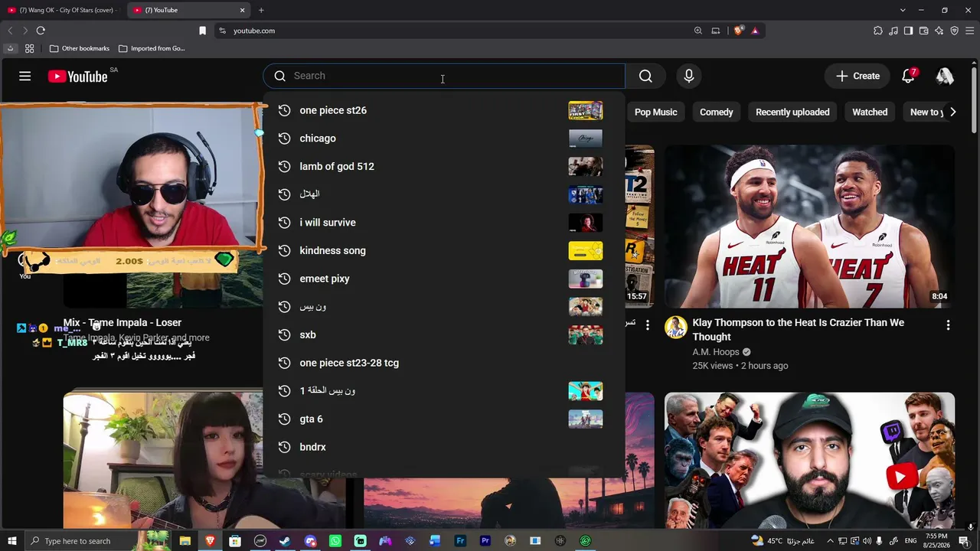The width and height of the screenshot is (980, 551).
Task: Open the browser extensions puzzle icon
Action: tap(878, 31)
